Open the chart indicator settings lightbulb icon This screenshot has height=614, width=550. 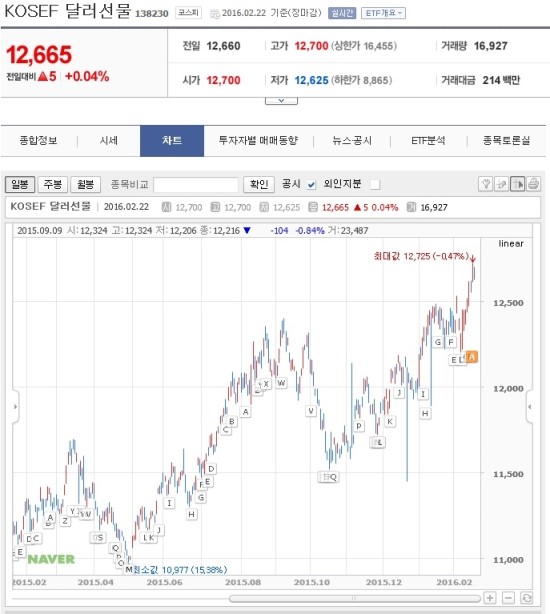coord(485,184)
